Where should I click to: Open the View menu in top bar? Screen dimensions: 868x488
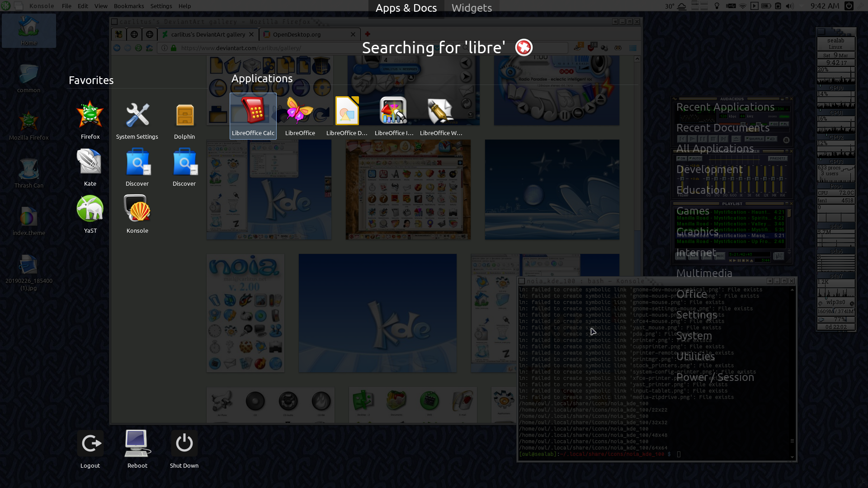coord(101,6)
